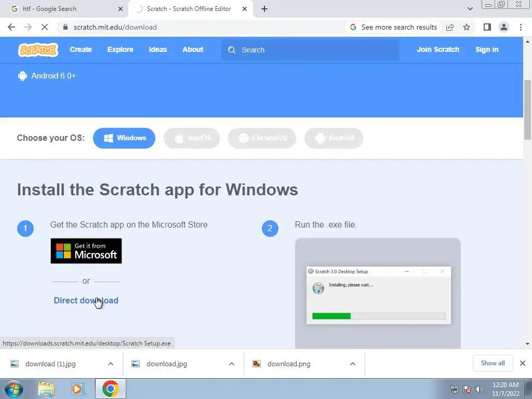
Task: Click the Install the Scratch app heading
Action: (x=158, y=190)
